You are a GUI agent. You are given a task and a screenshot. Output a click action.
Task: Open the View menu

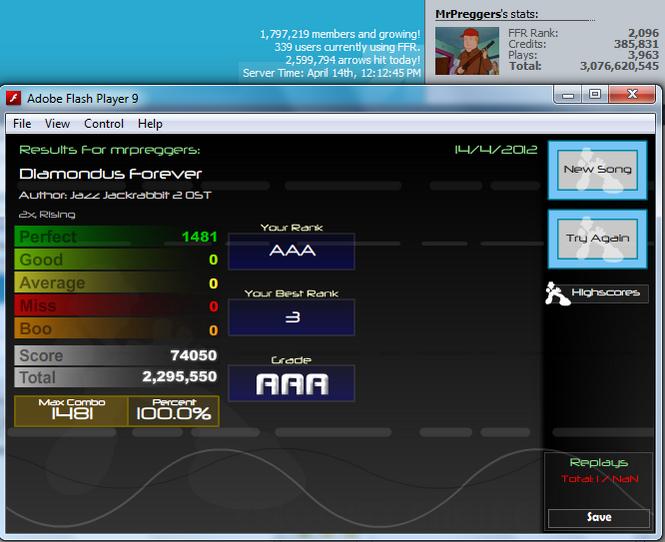click(57, 124)
